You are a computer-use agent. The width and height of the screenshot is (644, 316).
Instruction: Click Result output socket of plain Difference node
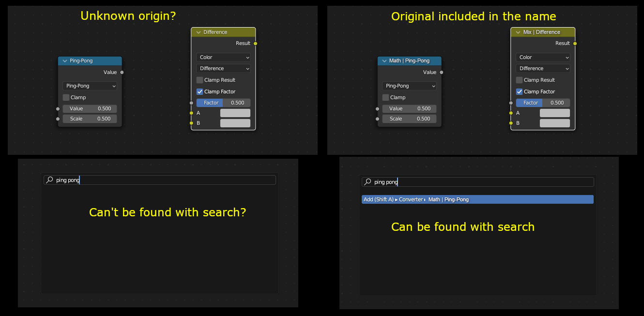pos(255,44)
